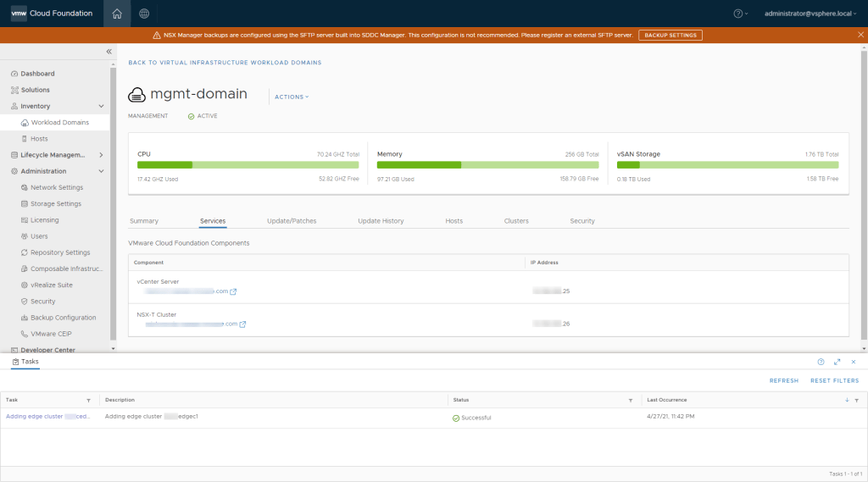Click the globe icon in top bar
The width and height of the screenshot is (868, 482).
tap(144, 14)
